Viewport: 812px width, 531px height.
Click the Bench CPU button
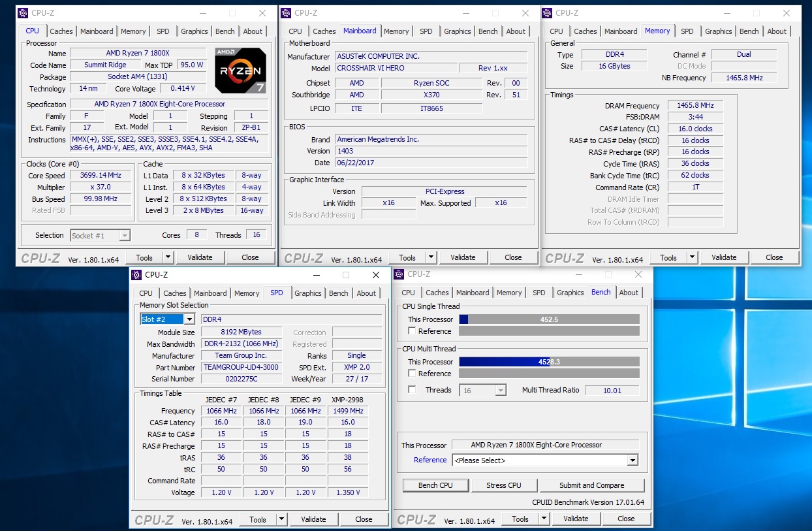[x=435, y=485]
